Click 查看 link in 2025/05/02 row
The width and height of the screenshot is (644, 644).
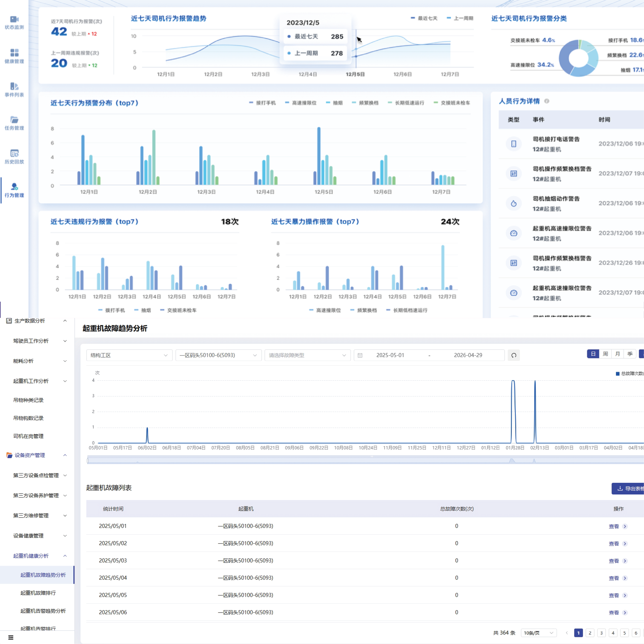pyautogui.click(x=614, y=544)
